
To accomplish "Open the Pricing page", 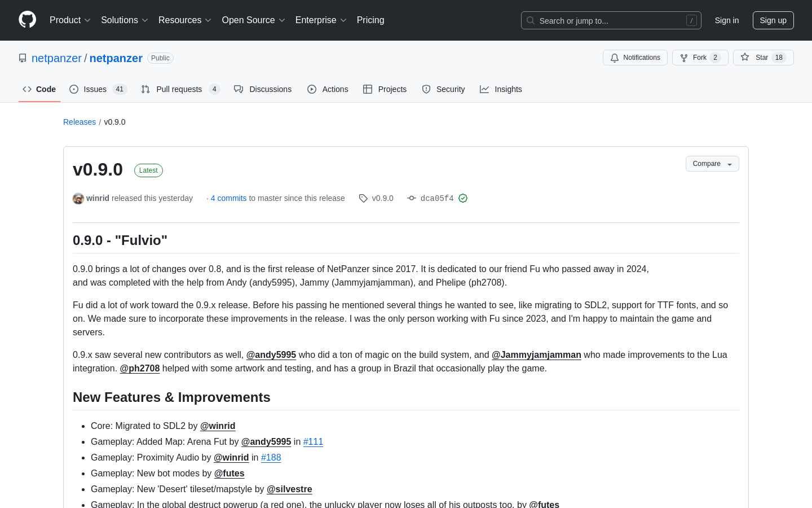I will [x=370, y=20].
